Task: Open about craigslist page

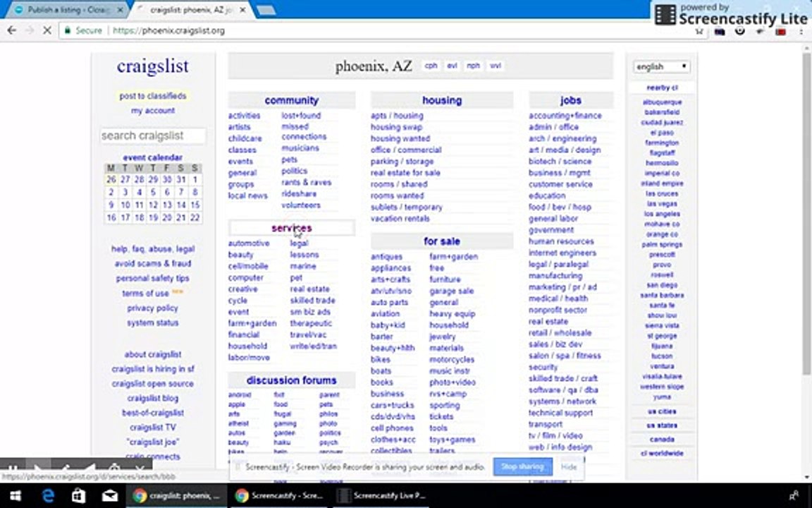Action: click(153, 354)
